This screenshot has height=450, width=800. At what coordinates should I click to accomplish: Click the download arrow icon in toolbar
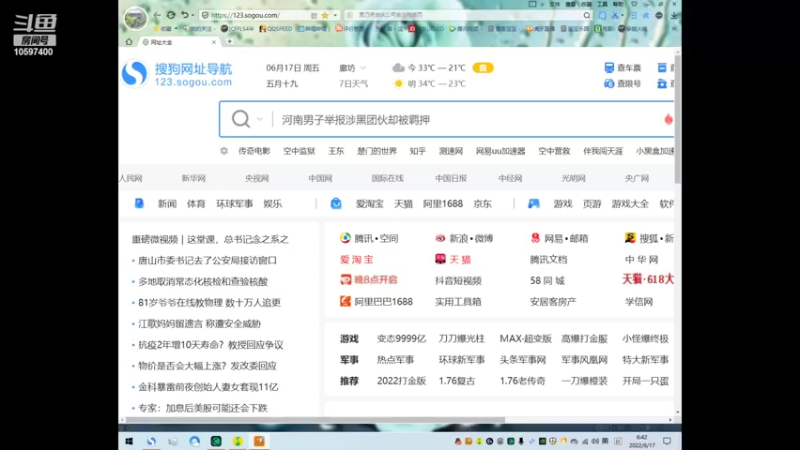[x=674, y=15]
